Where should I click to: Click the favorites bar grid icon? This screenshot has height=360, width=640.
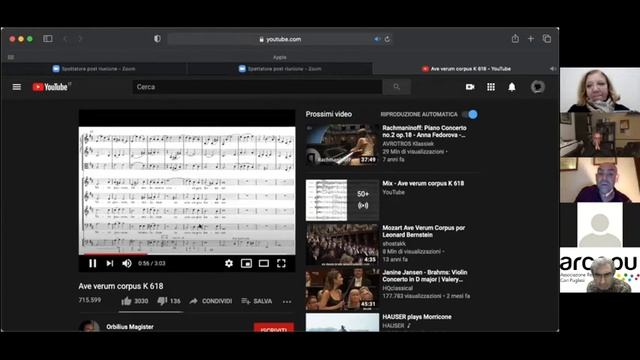point(11,58)
